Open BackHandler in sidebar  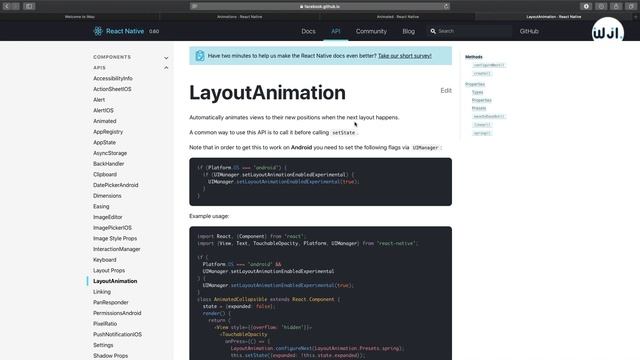109,164
